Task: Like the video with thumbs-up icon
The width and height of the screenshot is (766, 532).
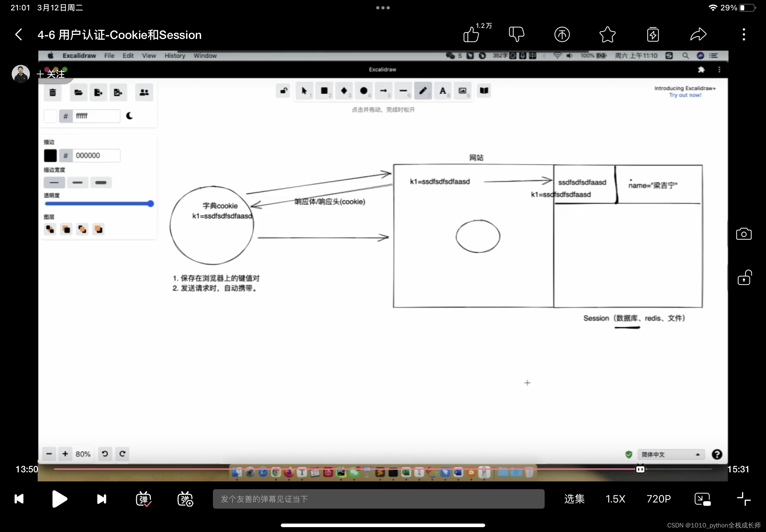Action: [471, 34]
